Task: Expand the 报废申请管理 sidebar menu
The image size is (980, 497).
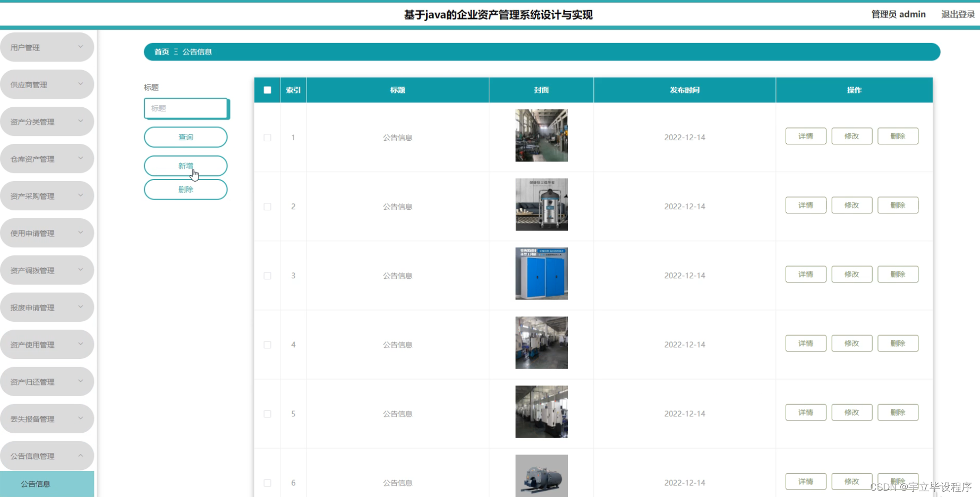Action: pos(47,307)
